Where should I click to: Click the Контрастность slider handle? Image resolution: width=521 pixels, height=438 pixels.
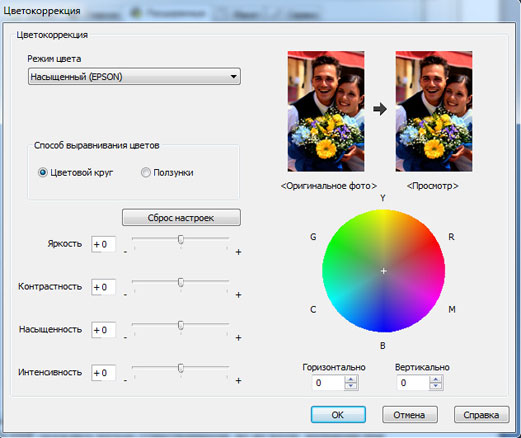click(x=181, y=282)
